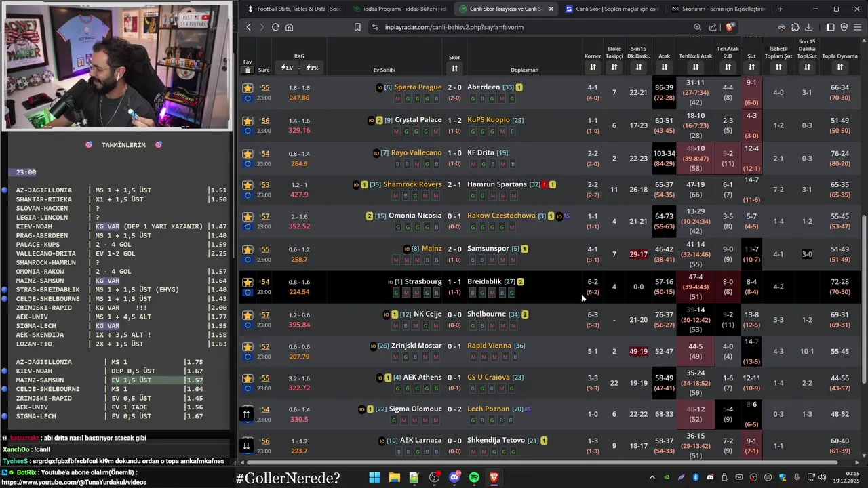Sort by İsabetli Toplam Şut arrows
The height and width of the screenshot is (488, 868).
click(x=778, y=67)
